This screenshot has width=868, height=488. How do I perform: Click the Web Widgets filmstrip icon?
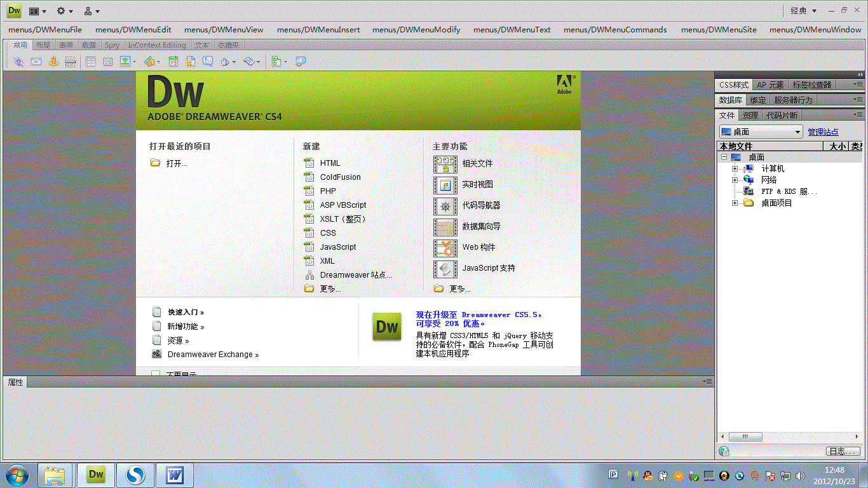tap(445, 248)
